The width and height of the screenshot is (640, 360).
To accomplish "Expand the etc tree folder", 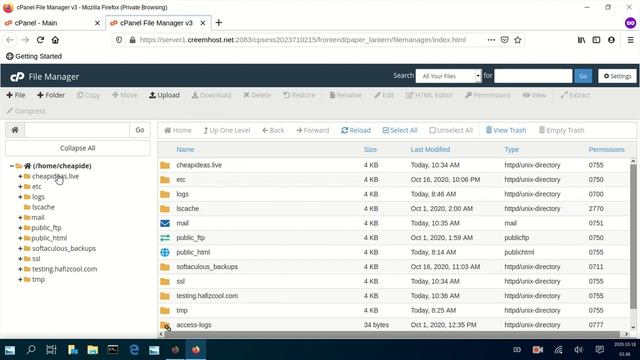I will pos(20,187).
